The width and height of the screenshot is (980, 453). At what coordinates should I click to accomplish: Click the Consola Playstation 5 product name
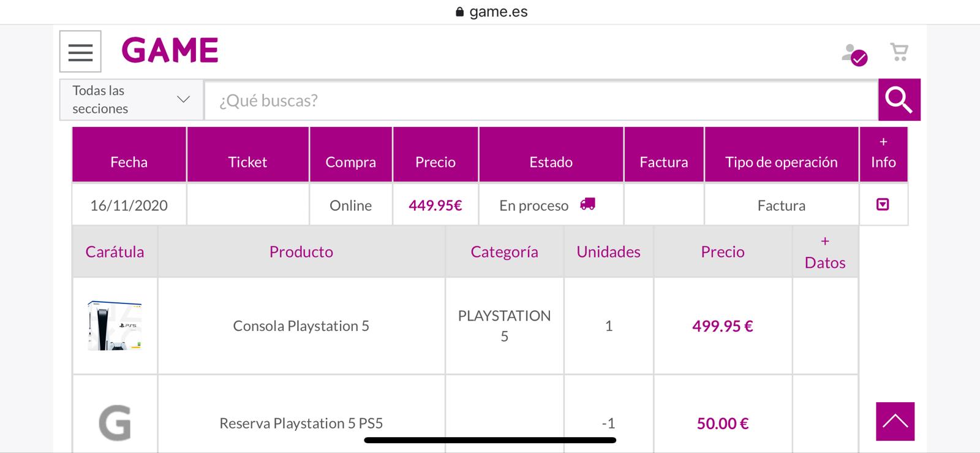tap(301, 326)
